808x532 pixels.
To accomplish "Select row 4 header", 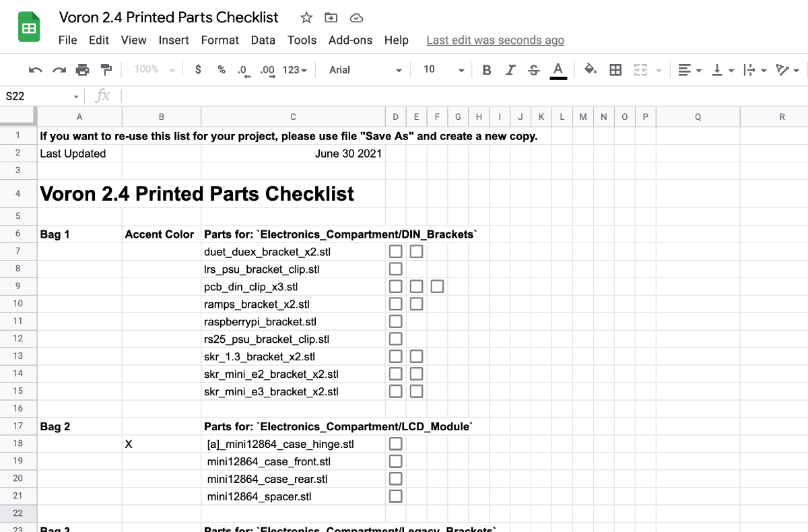I will tap(18, 194).
